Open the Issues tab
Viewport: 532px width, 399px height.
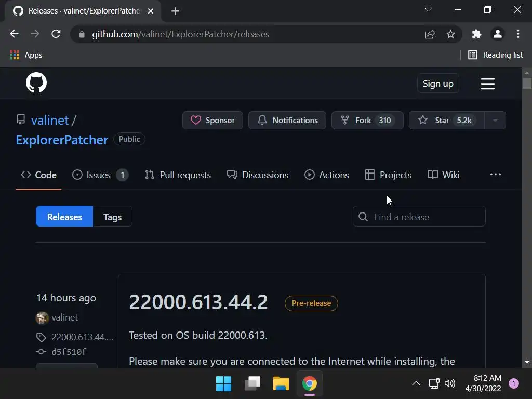coord(100,175)
